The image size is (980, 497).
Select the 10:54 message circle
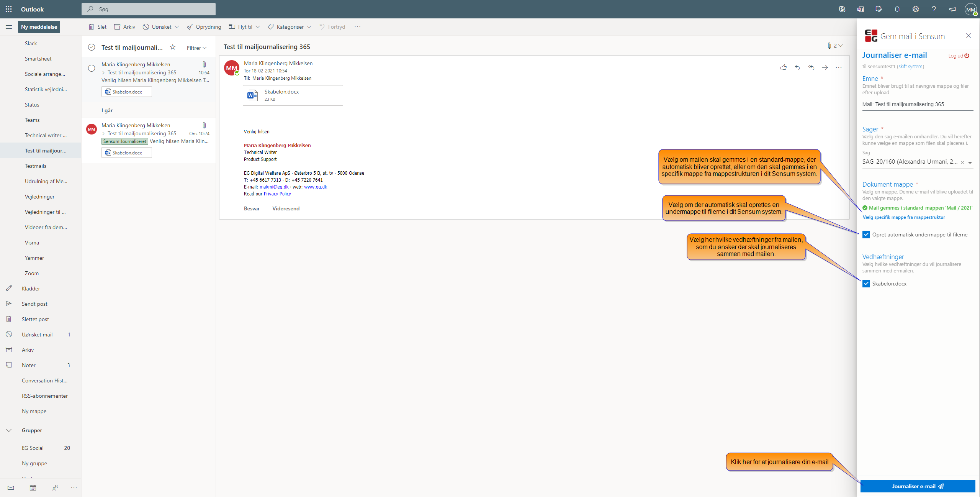pyautogui.click(x=92, y=68)
